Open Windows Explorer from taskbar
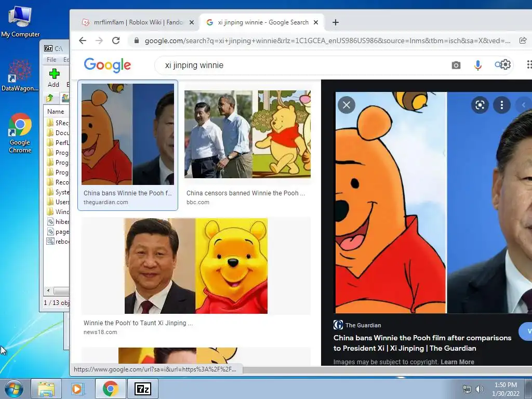This screenshot has width=532, height=399. (x=46, y=389)
